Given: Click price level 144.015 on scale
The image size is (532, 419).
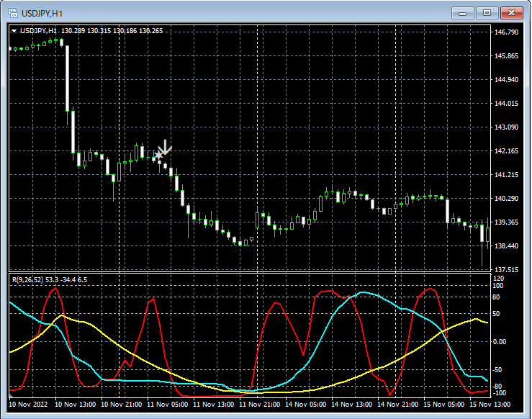Looking at the screenshot, I should click(x=507, y=104).
